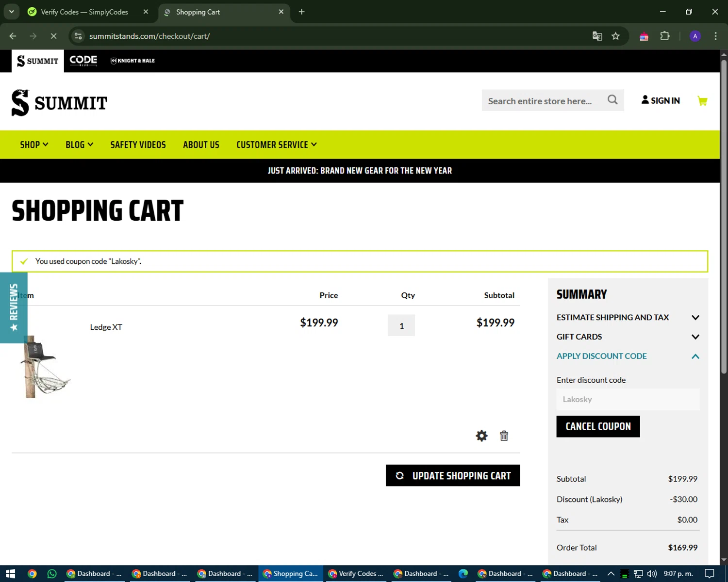View site information for summitstands.com
The image size is (728, 582).
pos(78,36)
